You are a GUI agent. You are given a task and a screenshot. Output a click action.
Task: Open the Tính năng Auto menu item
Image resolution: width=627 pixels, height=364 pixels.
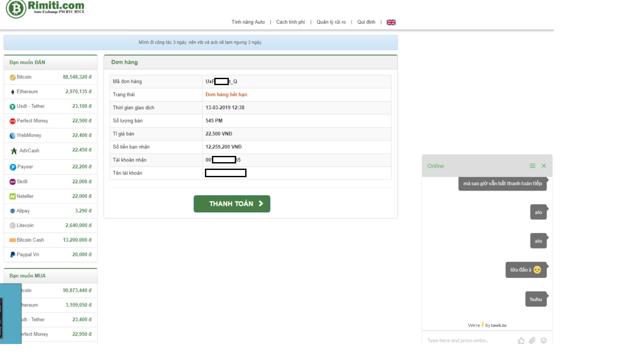click(248, 22)
